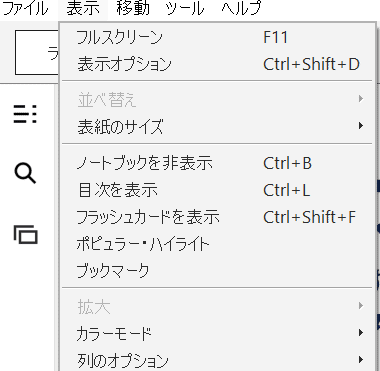The height and width of the screenshot is (371, 380).
Task: Select ポピュラー・ハイライト entry
Action: [x=217, y=244]
